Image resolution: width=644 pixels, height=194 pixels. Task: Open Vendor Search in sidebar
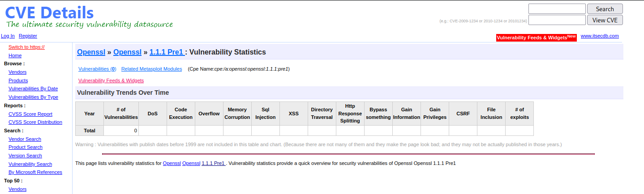25,139
